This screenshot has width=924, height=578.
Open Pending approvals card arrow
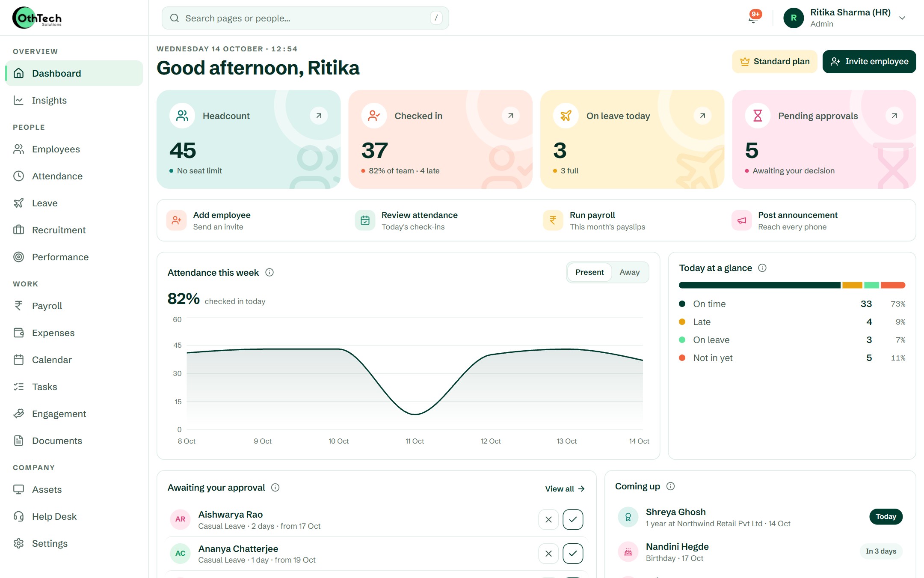tap(894, 116)
